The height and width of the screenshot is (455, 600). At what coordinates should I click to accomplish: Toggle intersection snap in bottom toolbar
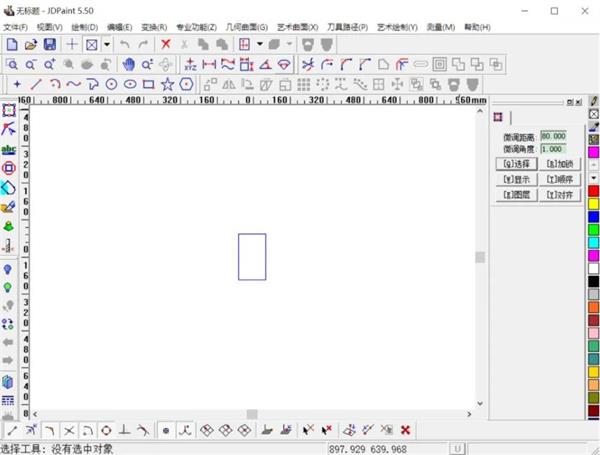click(x=69, y=431)
